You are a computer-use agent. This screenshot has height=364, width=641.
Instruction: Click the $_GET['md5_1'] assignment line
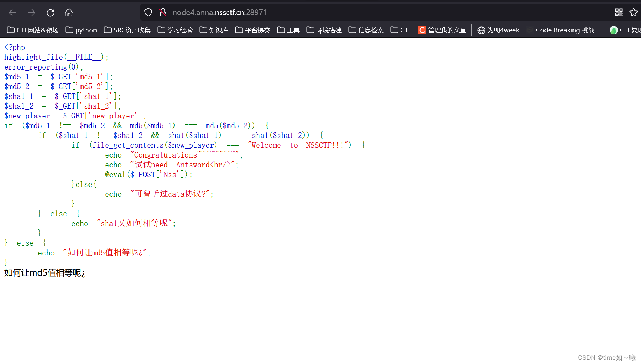(58, 77)
